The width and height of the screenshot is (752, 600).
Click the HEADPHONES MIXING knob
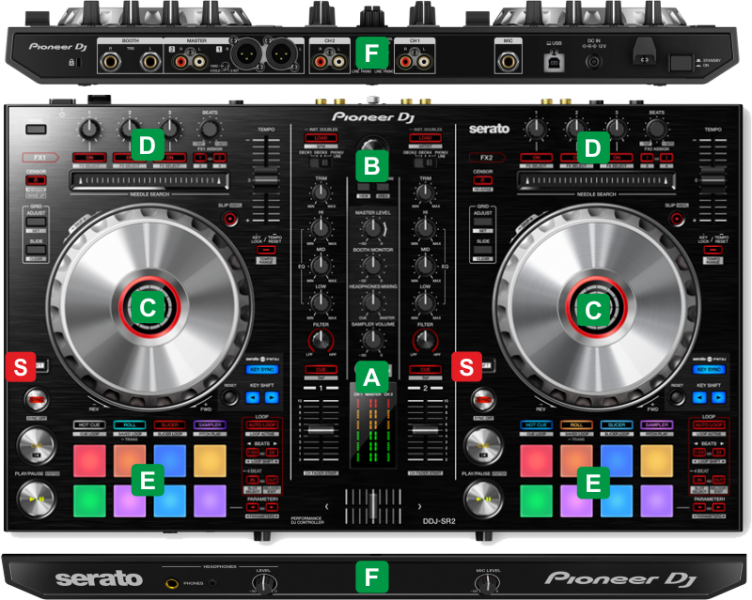(x=373, y=302)
